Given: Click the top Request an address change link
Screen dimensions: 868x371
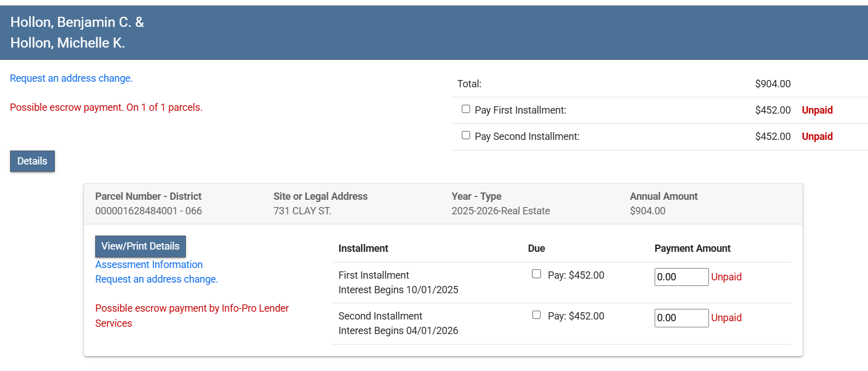Looking at the screenshot, I should (x=71, y=78).
